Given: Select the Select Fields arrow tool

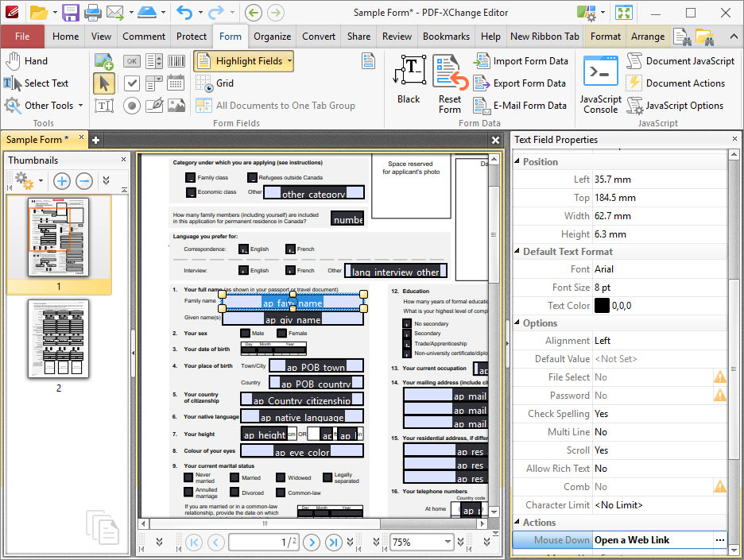Looking at the screenshot, I should point(104,83).
